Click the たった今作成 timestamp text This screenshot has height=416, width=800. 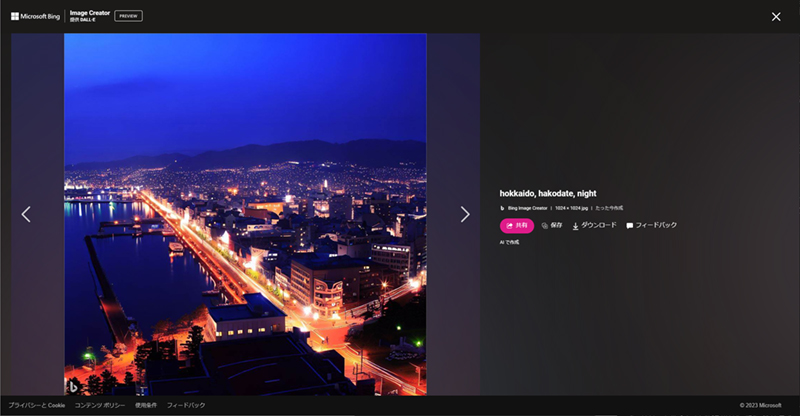pos(609,208)
